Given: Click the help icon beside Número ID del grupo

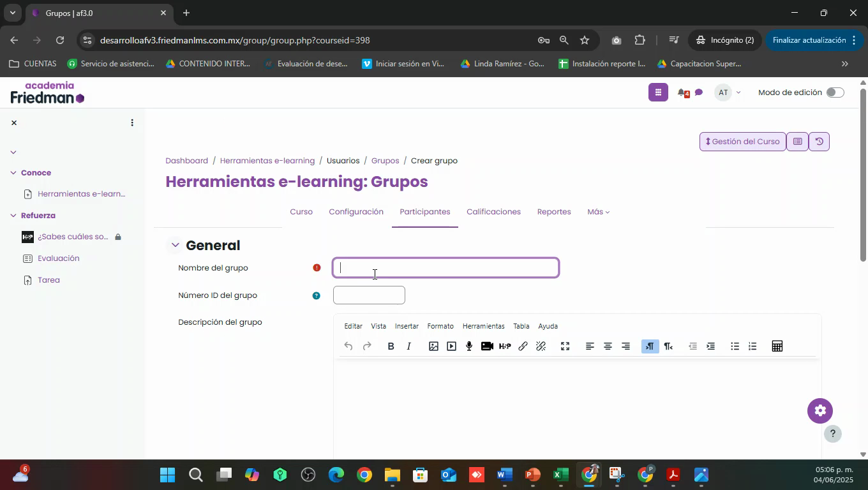Looking at the screenshot, I should pyautogui.click(x=316, y=295).
